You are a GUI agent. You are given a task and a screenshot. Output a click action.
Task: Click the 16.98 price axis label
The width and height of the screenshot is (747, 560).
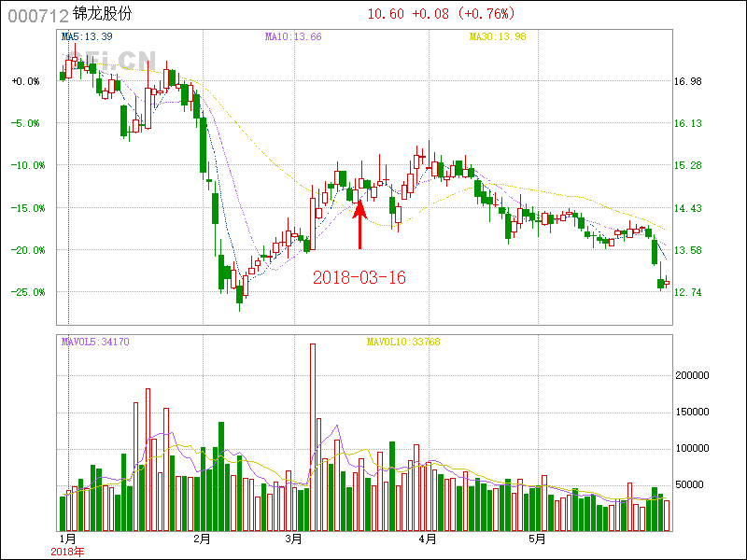click(688, 82)
